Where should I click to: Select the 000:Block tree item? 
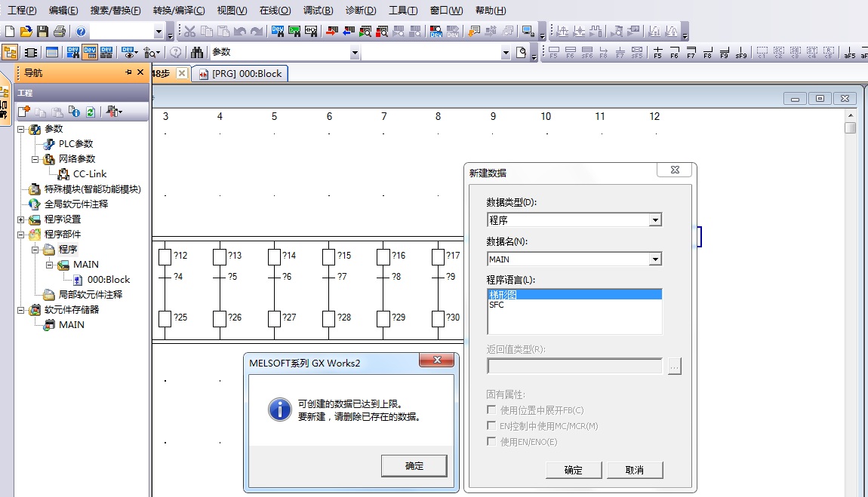click(x=108, y=279)
